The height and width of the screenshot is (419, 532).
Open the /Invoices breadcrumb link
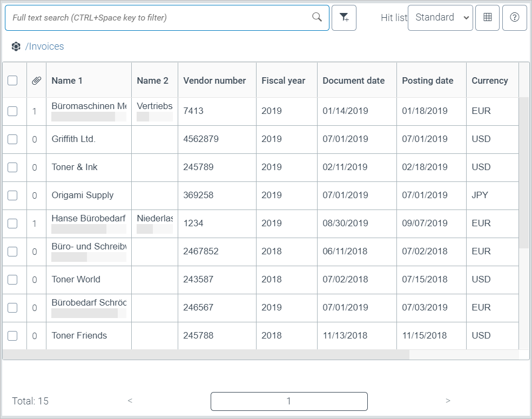pyautogui.click(x=45, y=46)
